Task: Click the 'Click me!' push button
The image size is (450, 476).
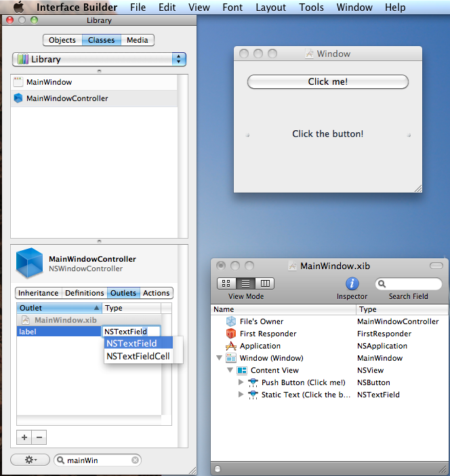Action: [x=328, y=81]
